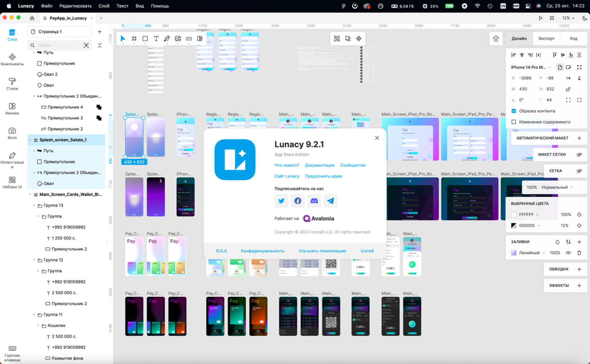Click the Линейный gradient fill swatch
The height and width of the screenshot is (364, 590).
[513, 253]
